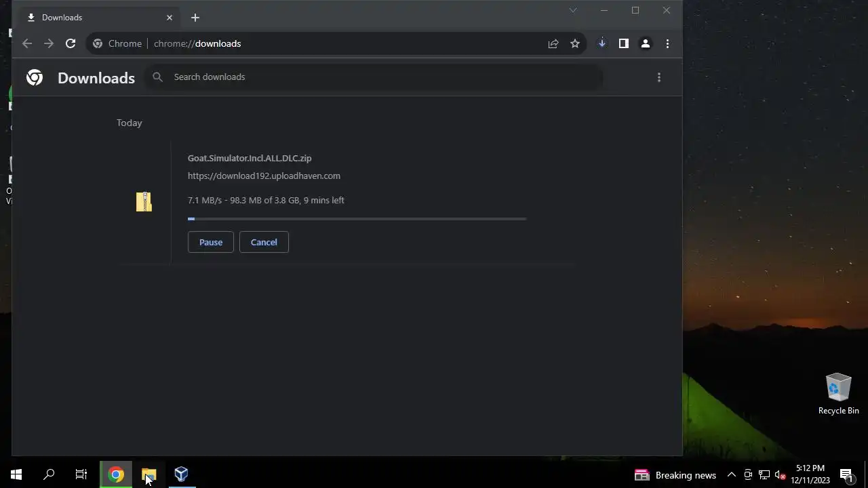Viewport: 868px width, 488px height.
Task: Click the Search downloads field
Action: point(375,77)
